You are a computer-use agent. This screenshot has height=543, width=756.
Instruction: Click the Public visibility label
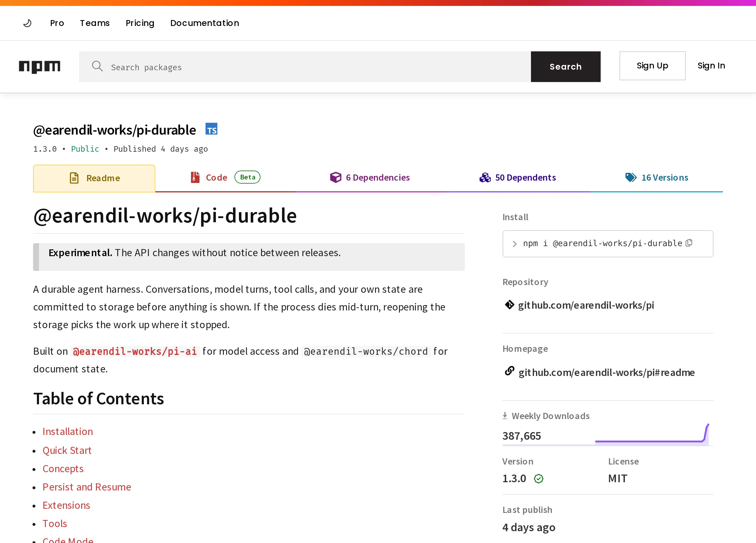(85, 149)
